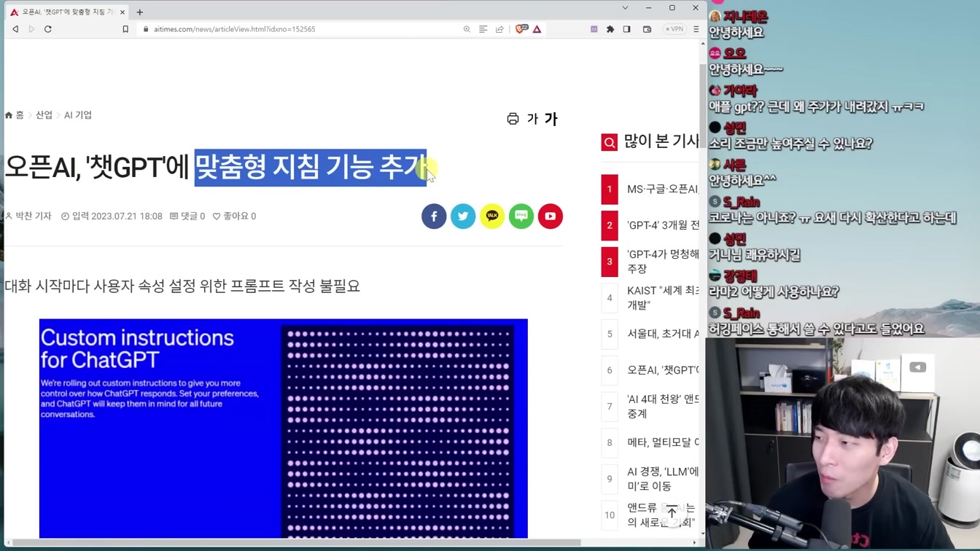Open zoom magnifier icon in address bar
This screenshot has width=980, height=551.
pos(467,29)
